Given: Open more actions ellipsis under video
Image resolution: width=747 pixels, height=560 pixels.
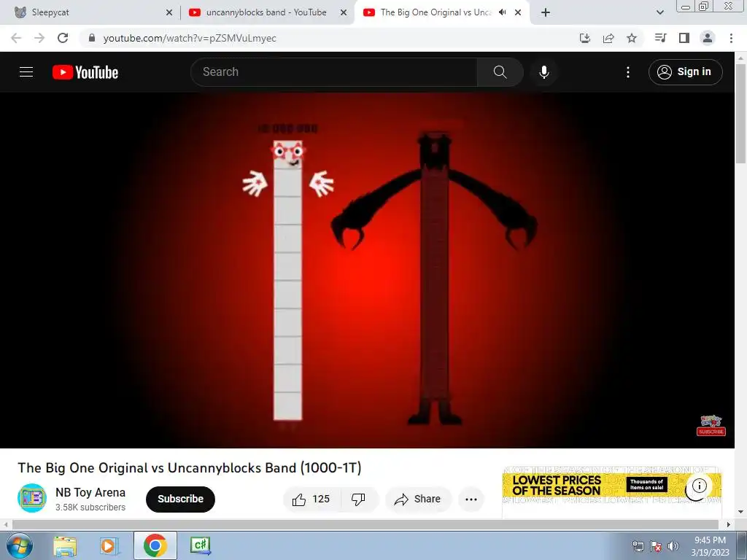Looking at the screenshot, I should pyautogui.click(x=471, y=499).
